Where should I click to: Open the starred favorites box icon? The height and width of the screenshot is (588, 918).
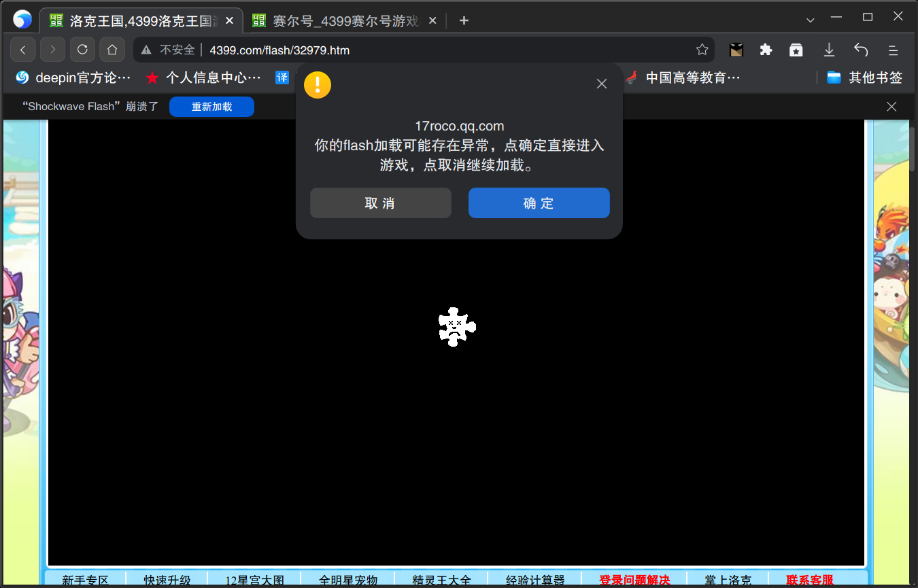(796, 50)
